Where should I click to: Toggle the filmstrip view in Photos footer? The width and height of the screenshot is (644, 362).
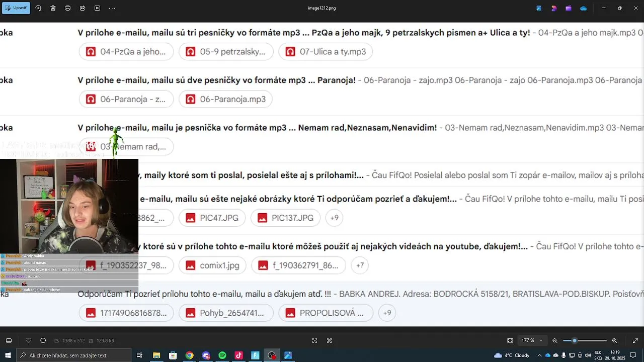pos(9,340)
